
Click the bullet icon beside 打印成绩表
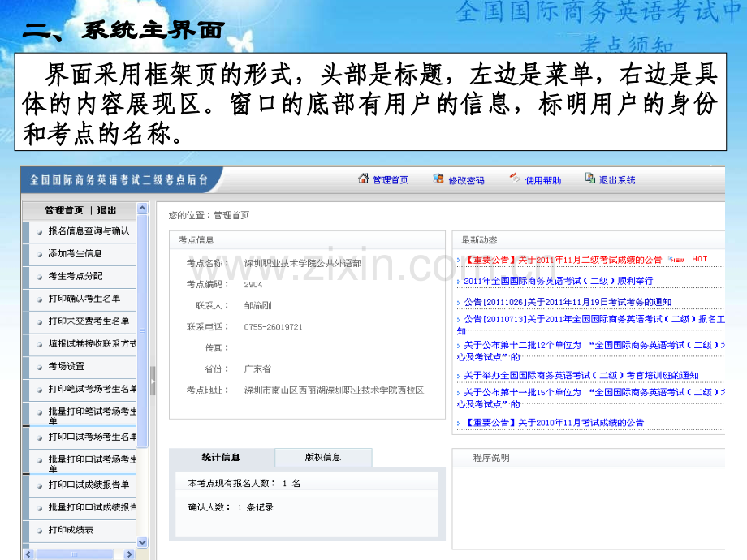click(40, 531)
